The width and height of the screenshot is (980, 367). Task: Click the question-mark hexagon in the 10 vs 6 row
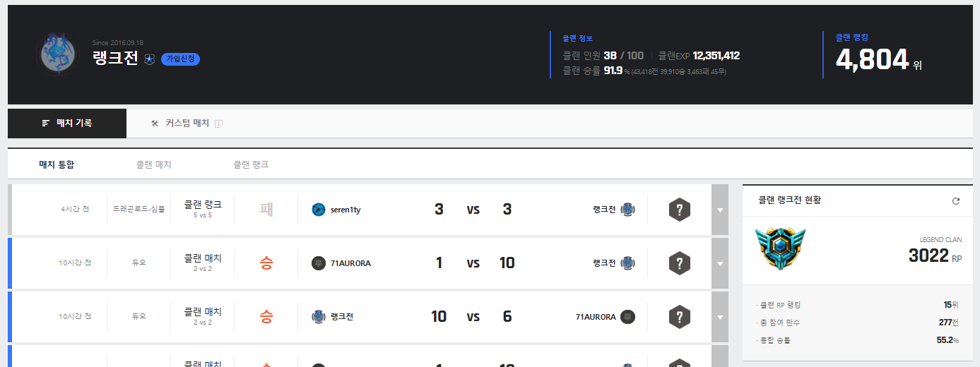coord(679,317)
